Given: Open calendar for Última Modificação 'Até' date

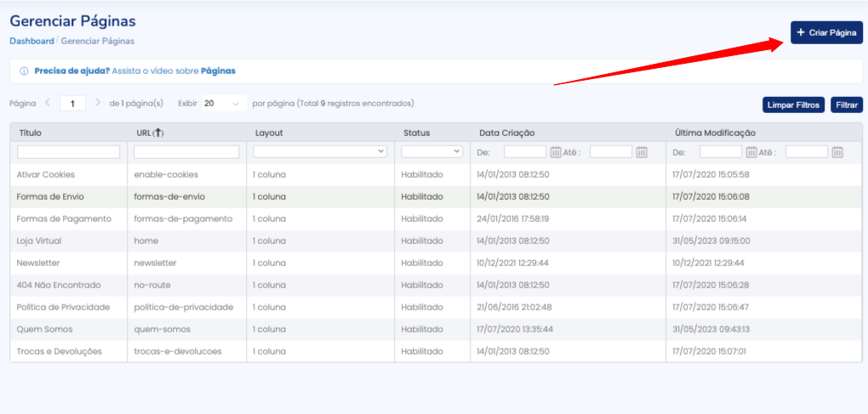Looking at the screenshot, I should (837, 152).
